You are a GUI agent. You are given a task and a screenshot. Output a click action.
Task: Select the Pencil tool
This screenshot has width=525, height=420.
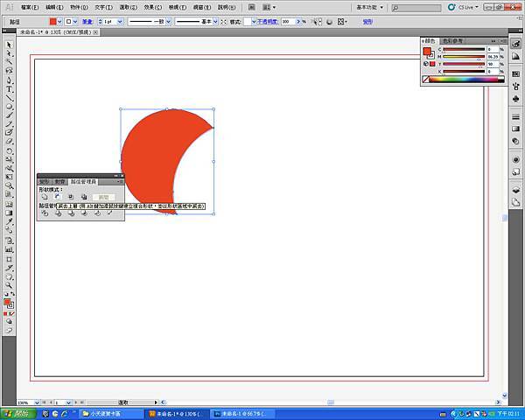(x=9, y=124)
